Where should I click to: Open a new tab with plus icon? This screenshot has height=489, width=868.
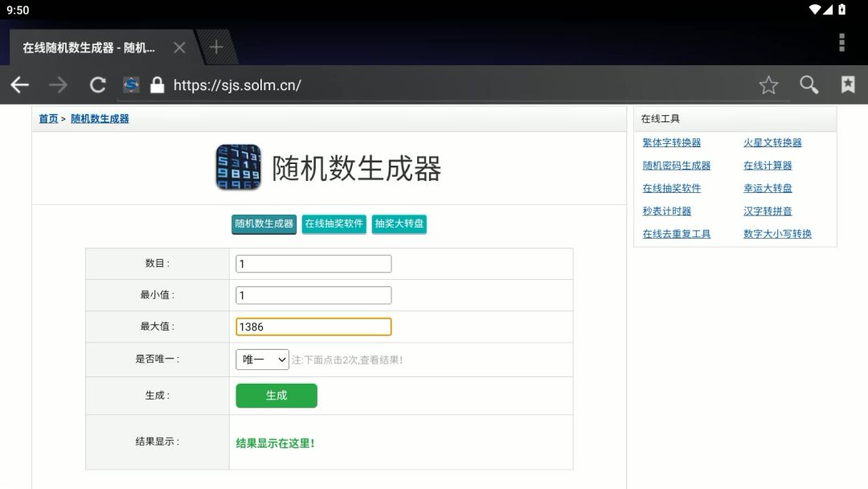215,47
